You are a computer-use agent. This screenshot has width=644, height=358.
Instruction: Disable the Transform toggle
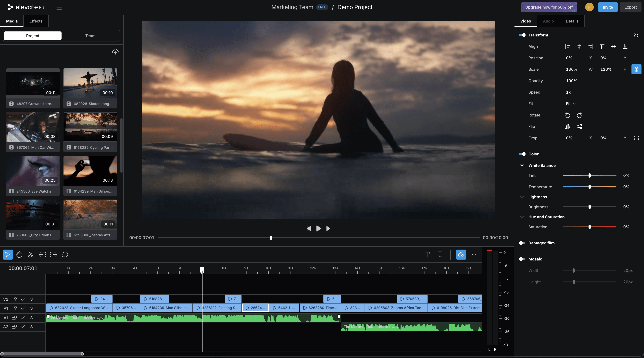point(522,35)
